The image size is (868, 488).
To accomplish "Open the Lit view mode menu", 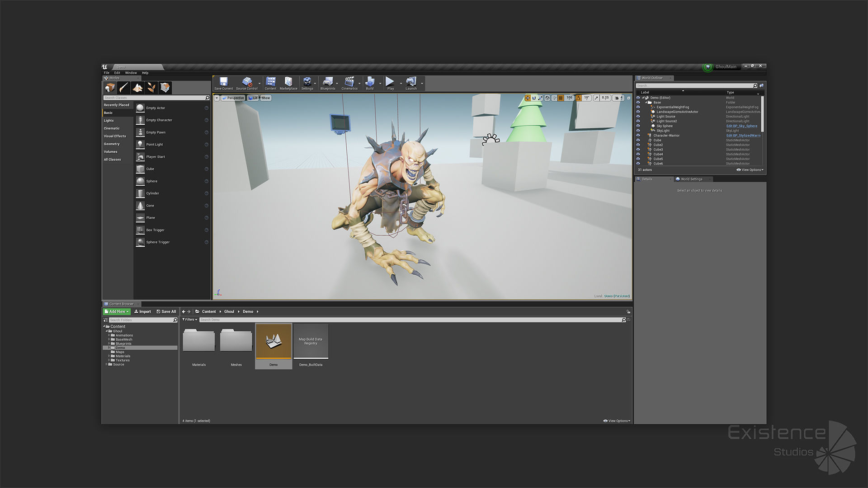I will point(253,98).
